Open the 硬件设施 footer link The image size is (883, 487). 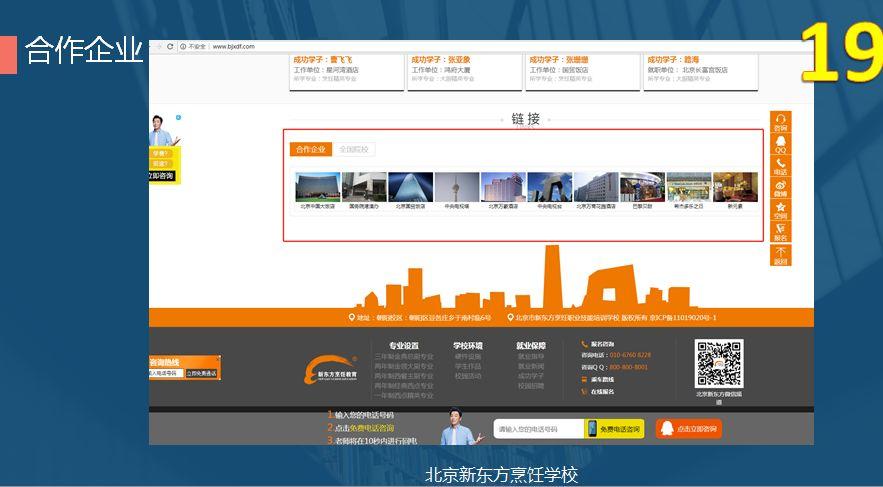(x=468, y=356)
